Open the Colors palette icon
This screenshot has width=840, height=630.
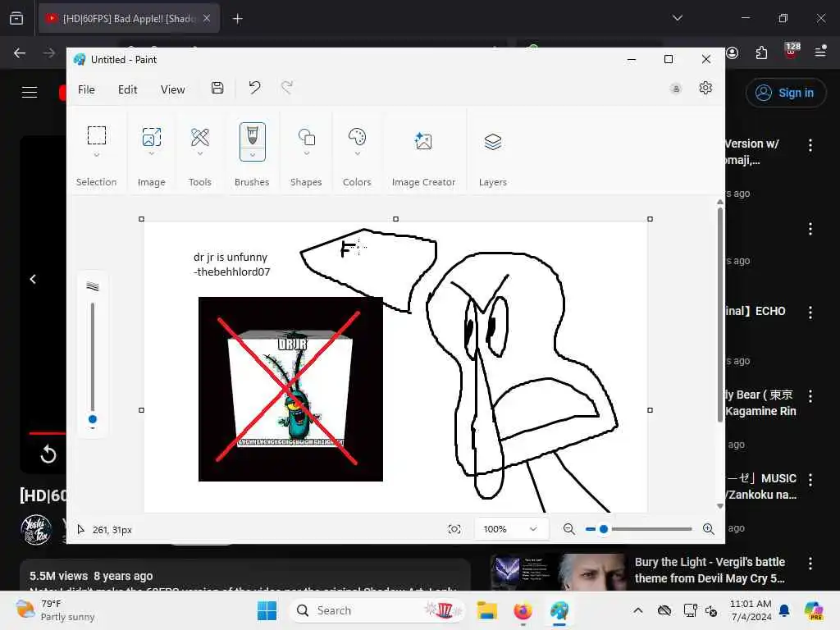click(358, 137)
